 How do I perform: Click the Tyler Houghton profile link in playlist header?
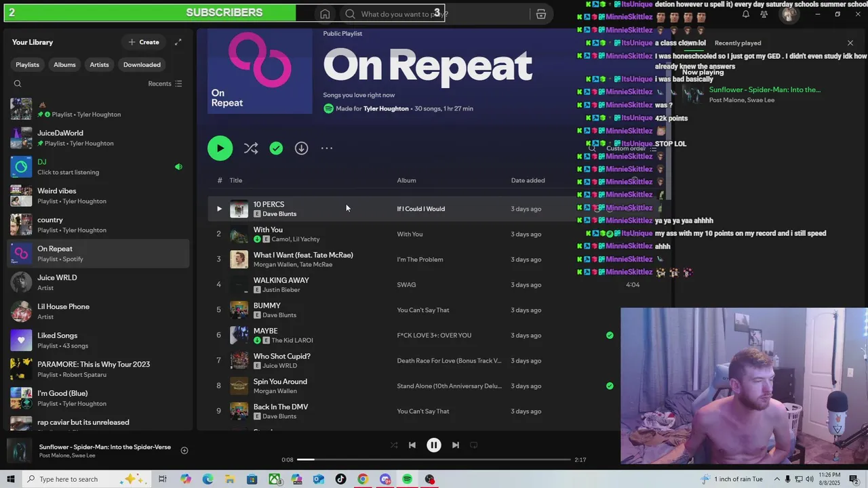pos(386,108)
